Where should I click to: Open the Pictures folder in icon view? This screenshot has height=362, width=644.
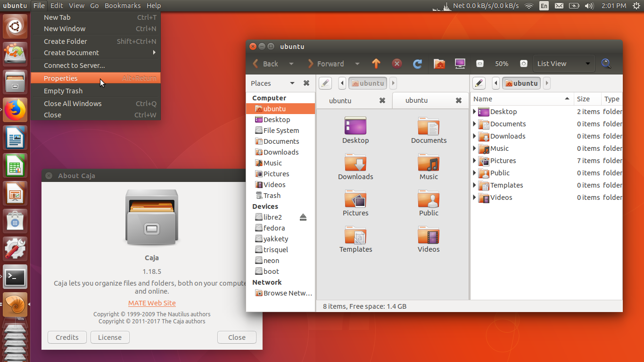click(x=355, y=203)
